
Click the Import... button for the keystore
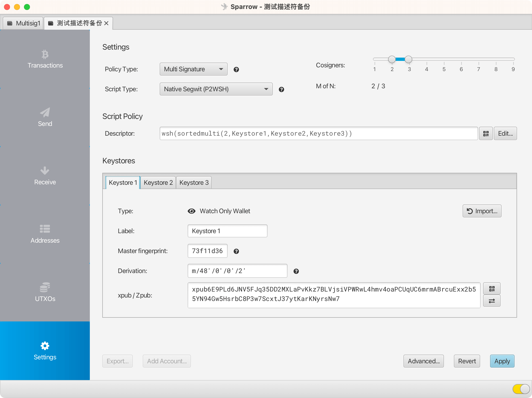(482, 211)
